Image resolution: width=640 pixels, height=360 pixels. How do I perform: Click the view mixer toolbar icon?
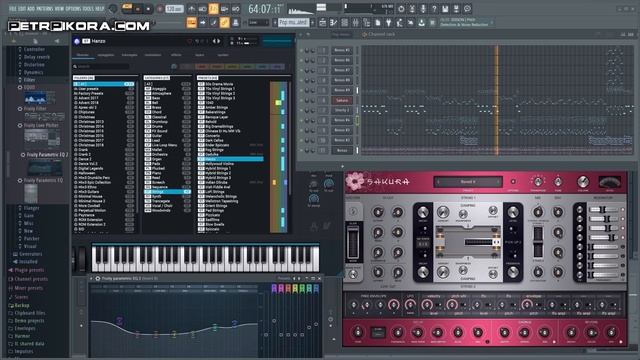[x=356, y=23]
